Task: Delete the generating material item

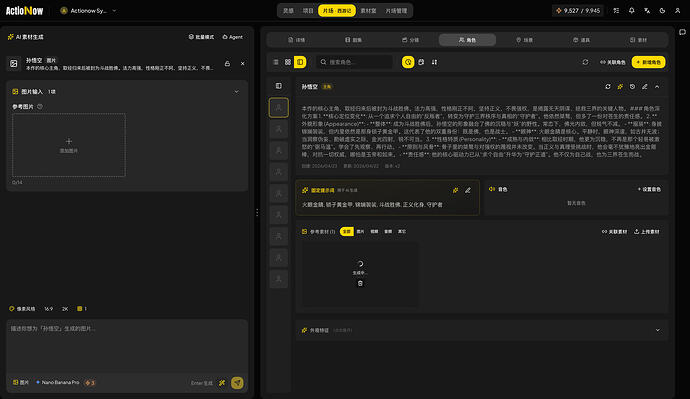Action: pyautogui.click(x=360, y=283)
